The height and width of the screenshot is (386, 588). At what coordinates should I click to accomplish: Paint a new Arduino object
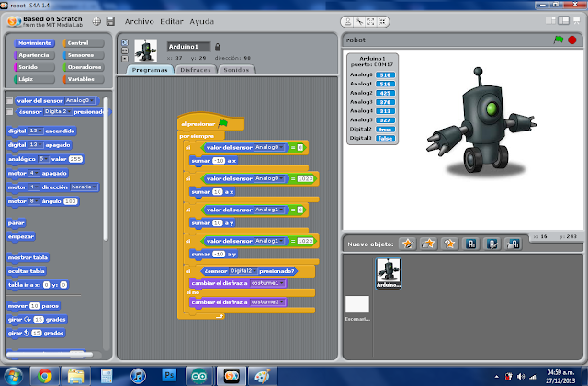click(x=492, y=244)
